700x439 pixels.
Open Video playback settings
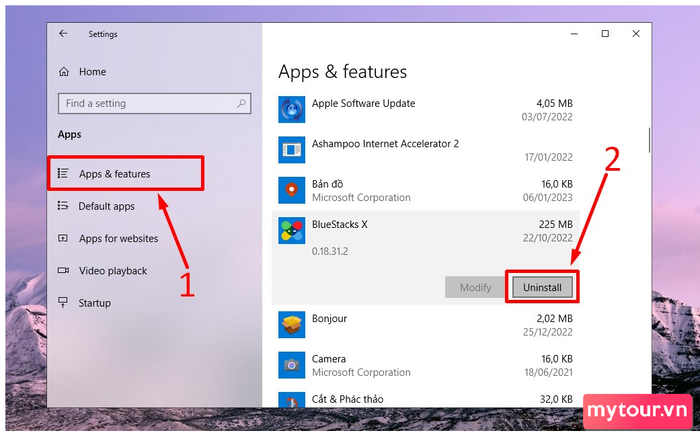pos(113,271)
